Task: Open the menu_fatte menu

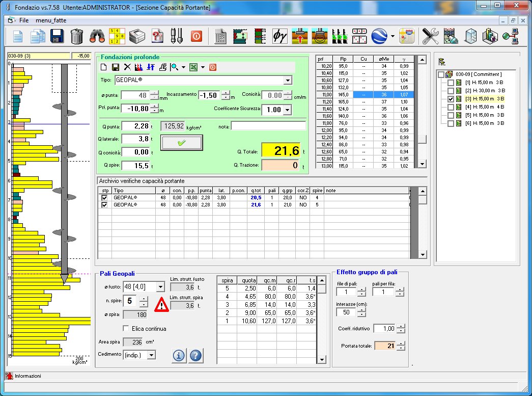Action: click(51, 20)
